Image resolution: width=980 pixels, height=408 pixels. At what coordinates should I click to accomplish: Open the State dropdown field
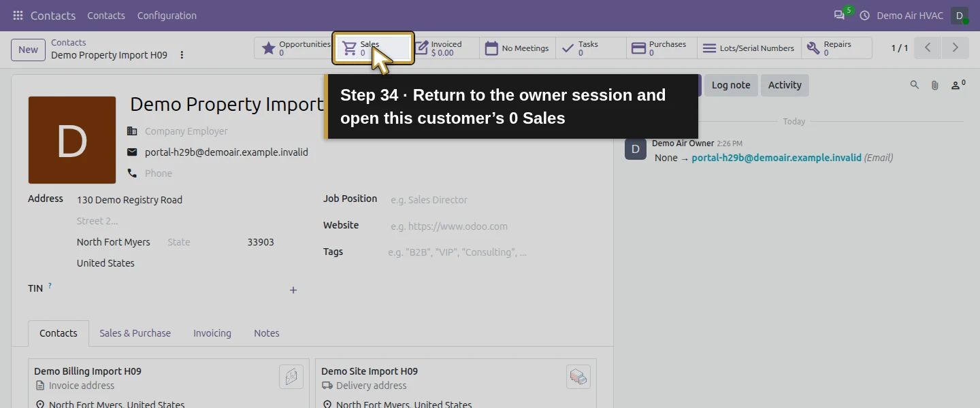[204, 242]
